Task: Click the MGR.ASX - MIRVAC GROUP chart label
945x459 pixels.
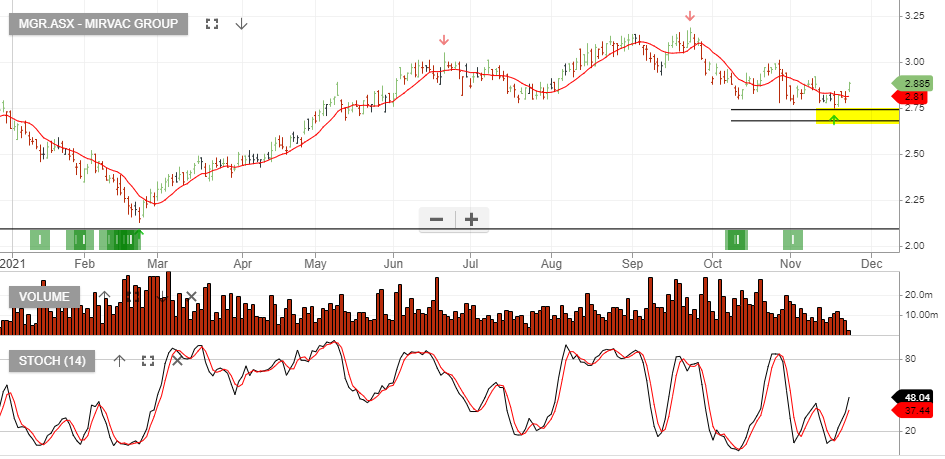Action: [x=98, y=24]
